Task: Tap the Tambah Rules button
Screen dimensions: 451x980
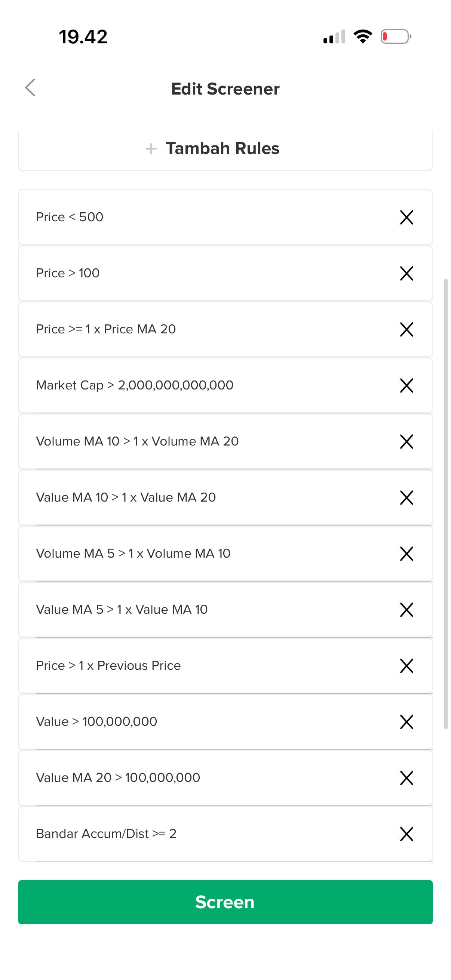Action: [223, 148]
